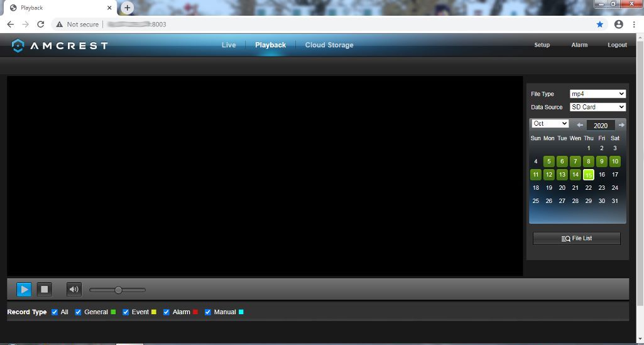The image size is (644, 345).
Task: Click the green General color swatch
Action: coord(113,312)
